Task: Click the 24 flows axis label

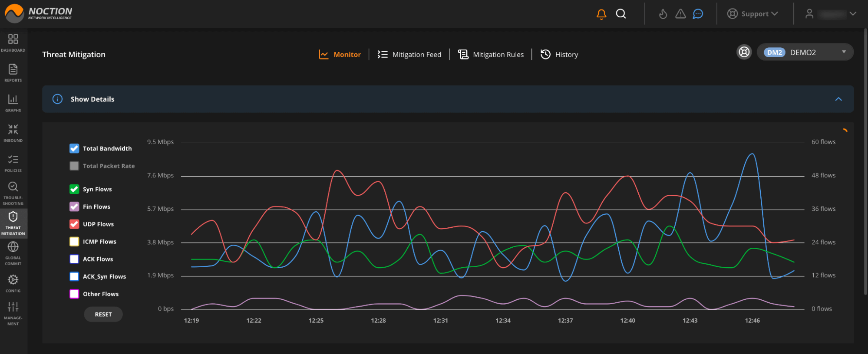Action: pos(823,242)
